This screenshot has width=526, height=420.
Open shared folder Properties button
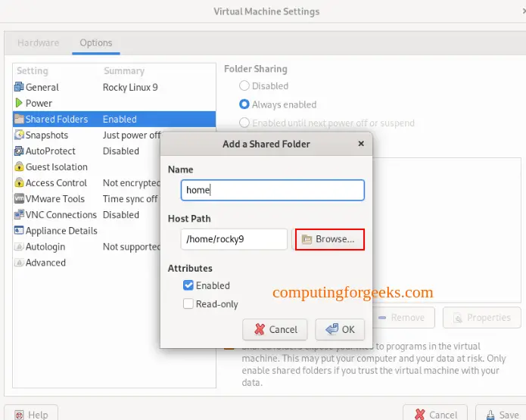[482, 317]
